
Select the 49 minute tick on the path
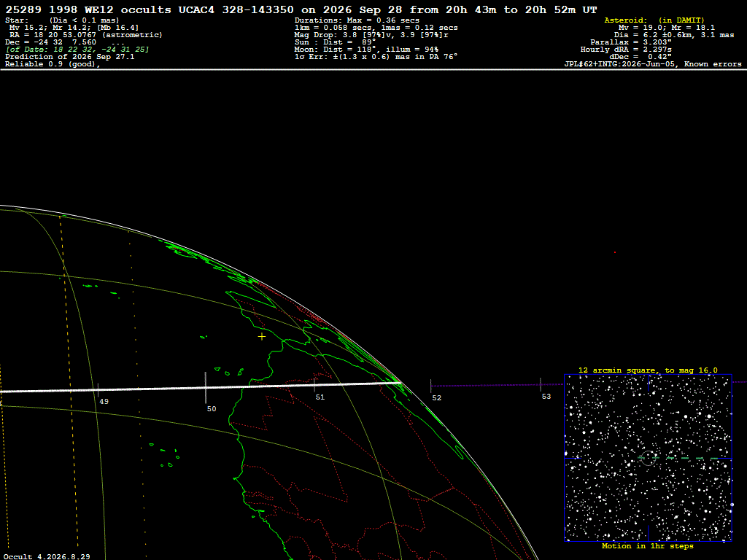98,390
